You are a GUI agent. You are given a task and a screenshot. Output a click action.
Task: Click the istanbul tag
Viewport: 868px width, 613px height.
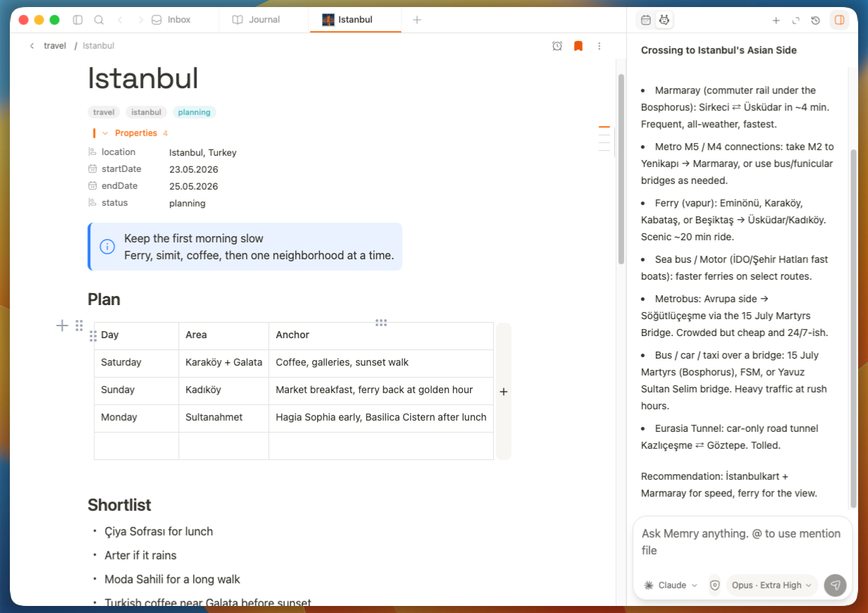(x=147, y=112)
